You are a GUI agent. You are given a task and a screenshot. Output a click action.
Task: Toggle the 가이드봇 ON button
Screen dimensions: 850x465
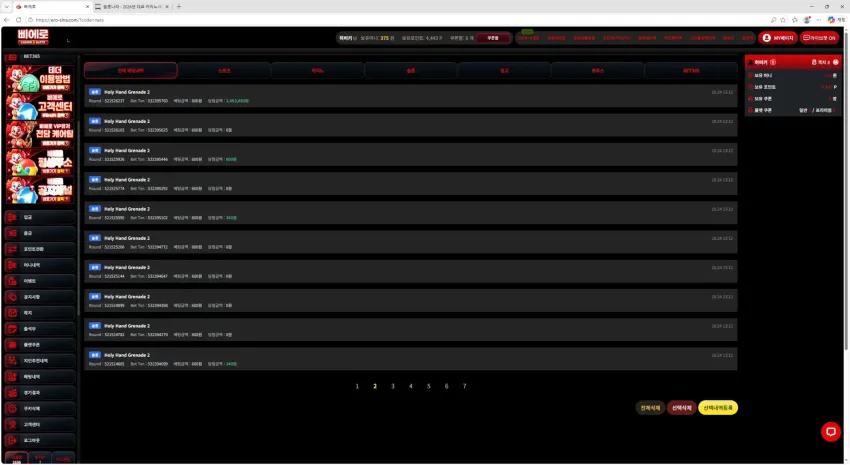click(x=819, y=38)
